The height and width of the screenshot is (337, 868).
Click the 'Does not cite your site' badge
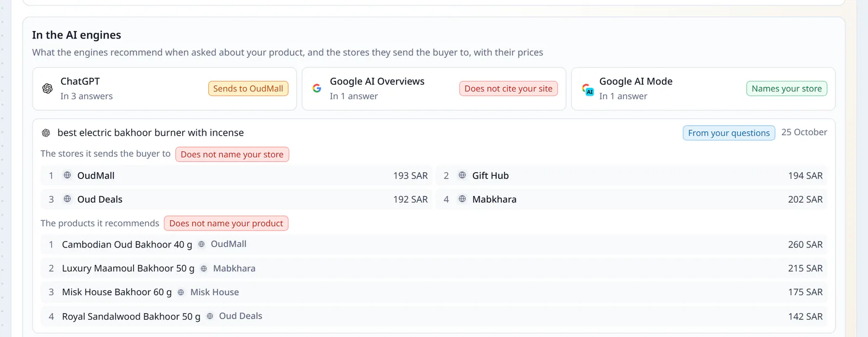click(x=508, y=88)
